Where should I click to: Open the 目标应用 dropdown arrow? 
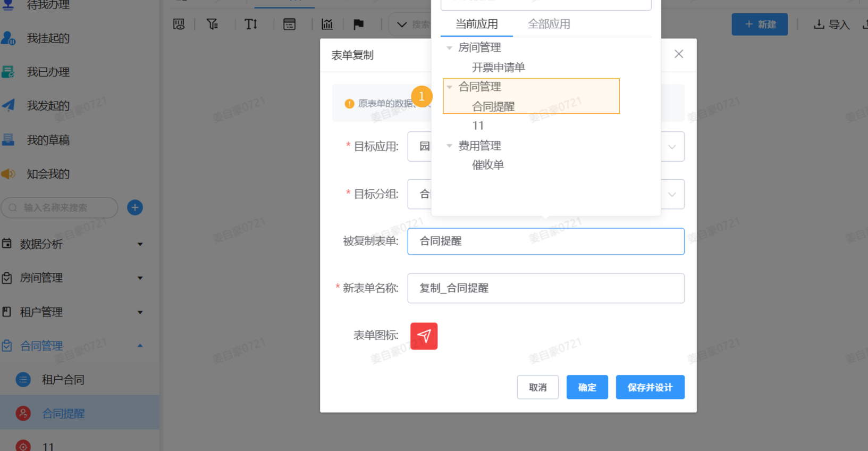pos(672,147)
